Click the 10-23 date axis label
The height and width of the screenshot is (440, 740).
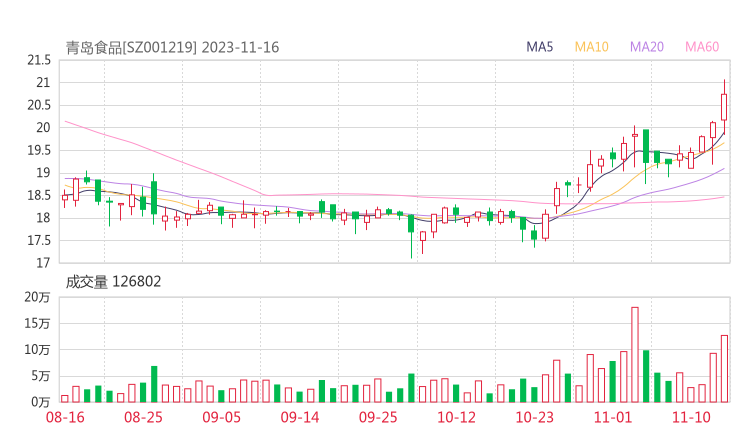click(x=535, y=417)
